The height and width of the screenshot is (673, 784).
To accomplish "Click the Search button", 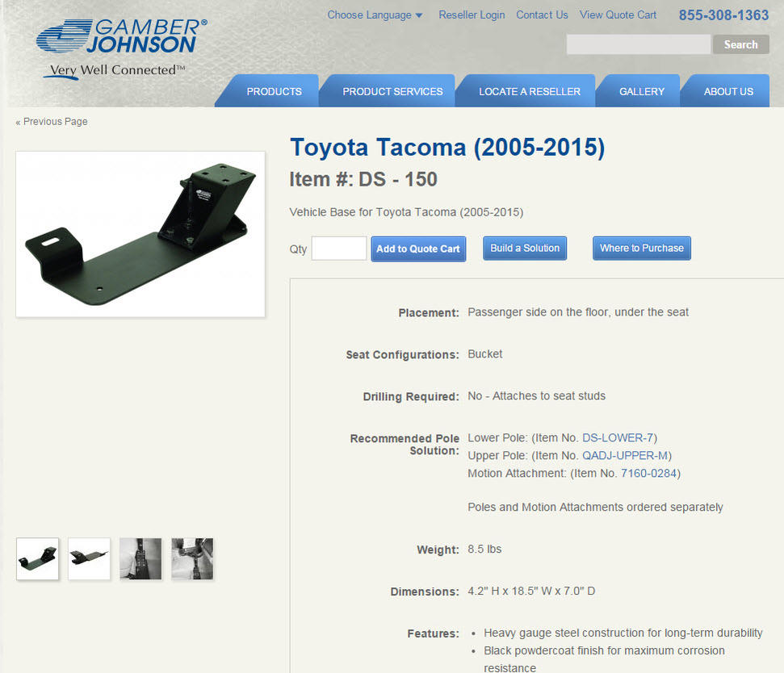I will (741, 44).
